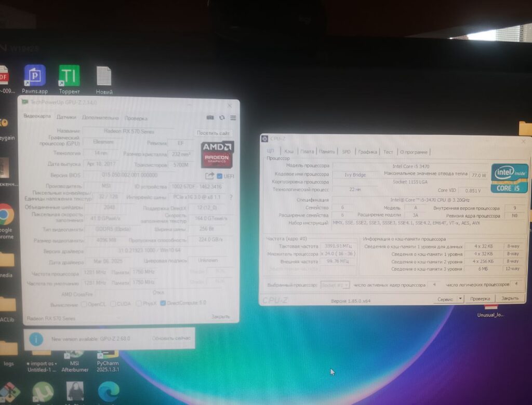Switch to Память tab in CPU-Z
Screen dimensions: 532x405
pos(327,152)
